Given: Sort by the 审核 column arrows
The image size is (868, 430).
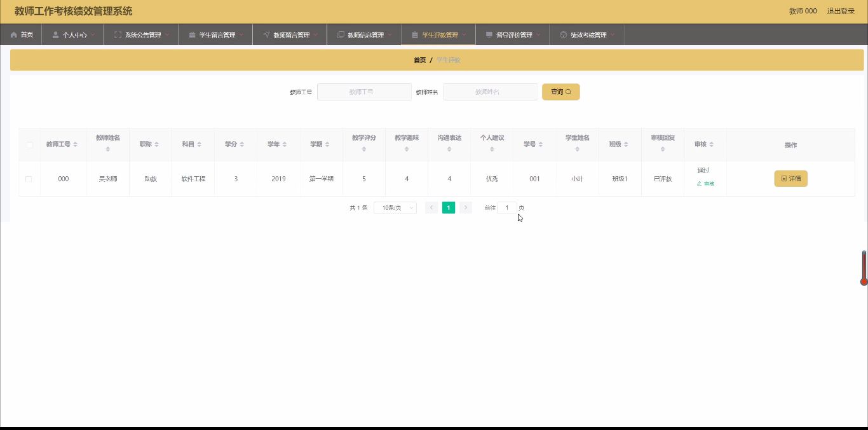Looking at the screenshot, I should [711, 145].
